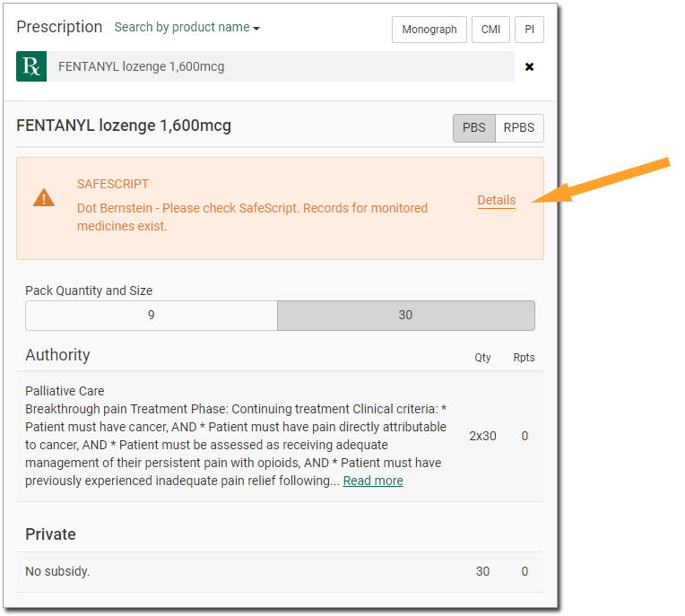Click the Rpts column header
Screen dimensions: 685x616
524,358
